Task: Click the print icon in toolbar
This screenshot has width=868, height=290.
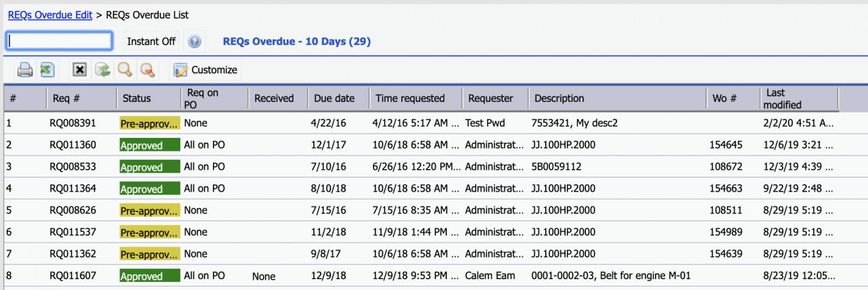Action: pyautogui.click(x=25, y=69)
